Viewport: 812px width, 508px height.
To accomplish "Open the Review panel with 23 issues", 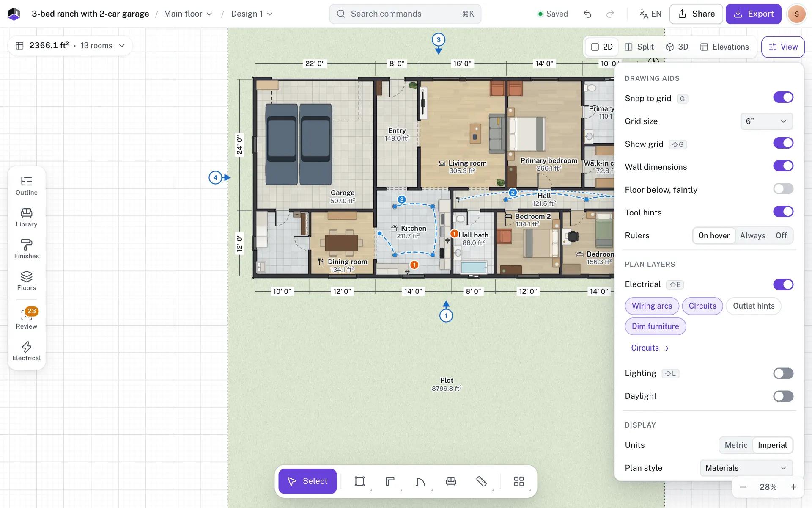I will (x=26, y=319).
